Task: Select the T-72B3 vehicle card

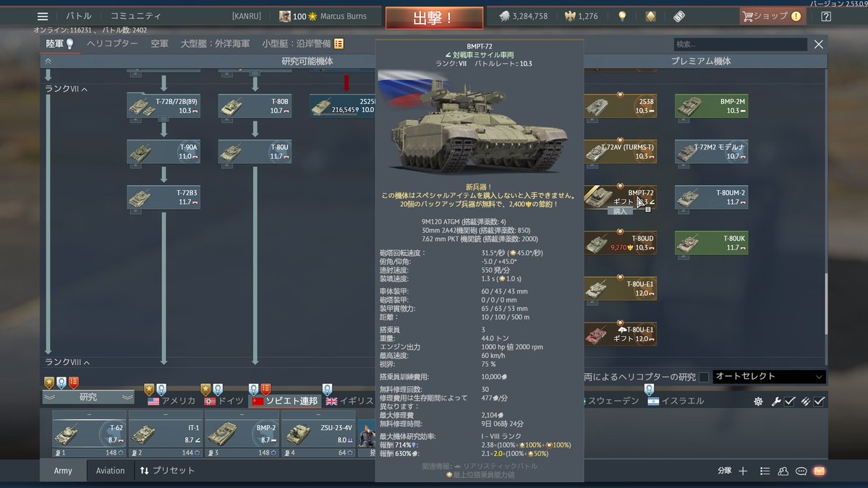Action: (163, 197)
